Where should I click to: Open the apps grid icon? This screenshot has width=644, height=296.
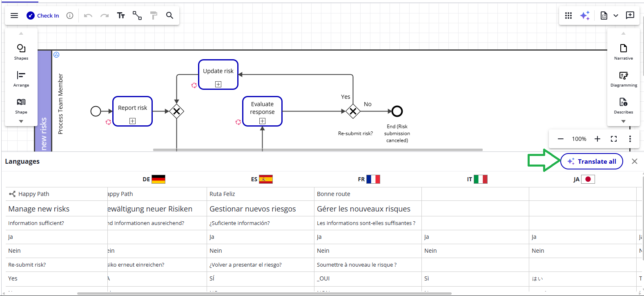pos(568,16)
